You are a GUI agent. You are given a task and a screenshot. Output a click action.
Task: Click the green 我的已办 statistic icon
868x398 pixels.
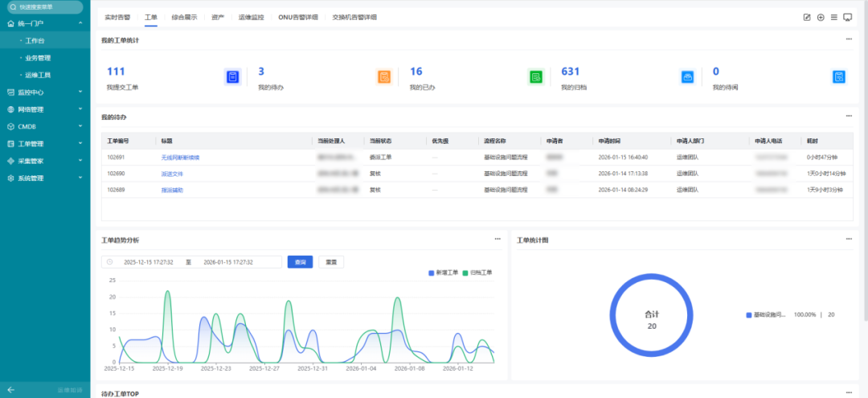pyautogui.click(x=536, y=77)
